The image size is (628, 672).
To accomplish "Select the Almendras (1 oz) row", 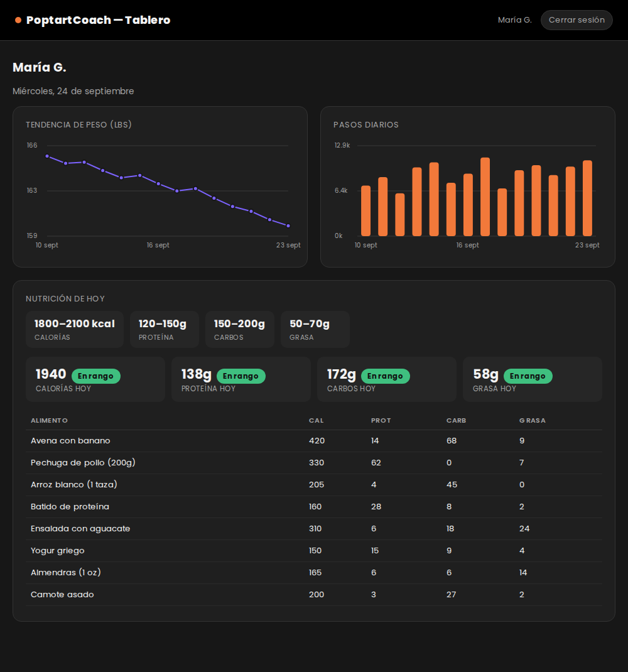I will coord(314,573).
